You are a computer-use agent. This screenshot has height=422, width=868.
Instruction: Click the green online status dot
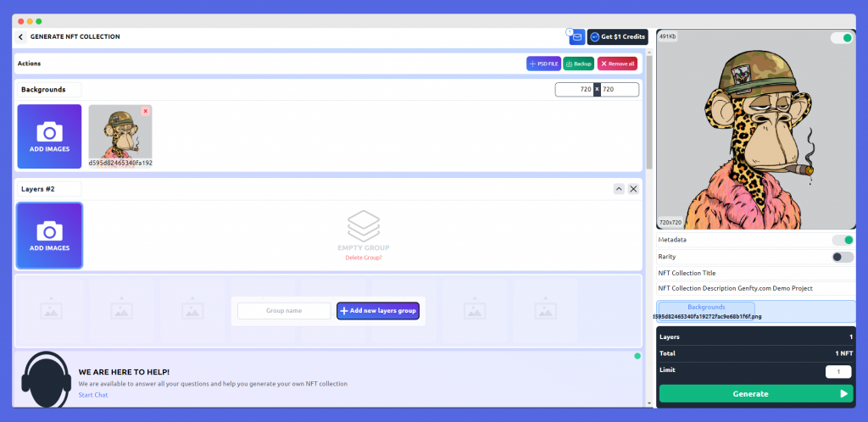tap(637, 356)
